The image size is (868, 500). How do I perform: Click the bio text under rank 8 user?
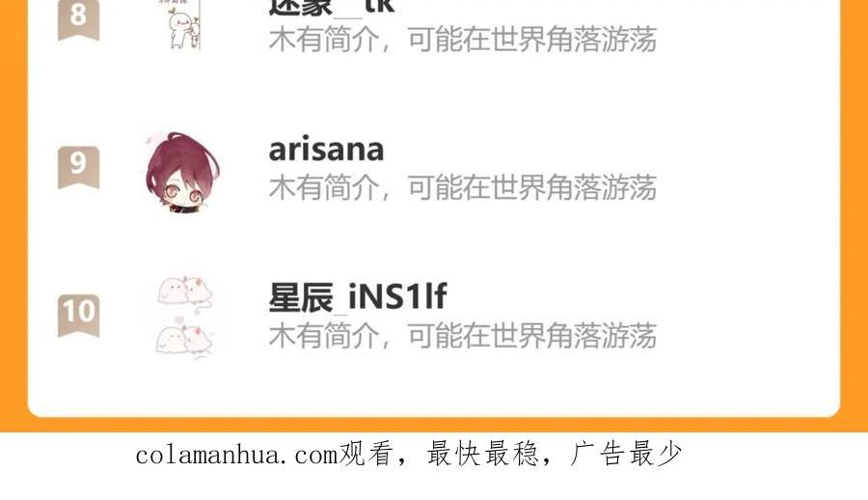click(x=463, y=40)
